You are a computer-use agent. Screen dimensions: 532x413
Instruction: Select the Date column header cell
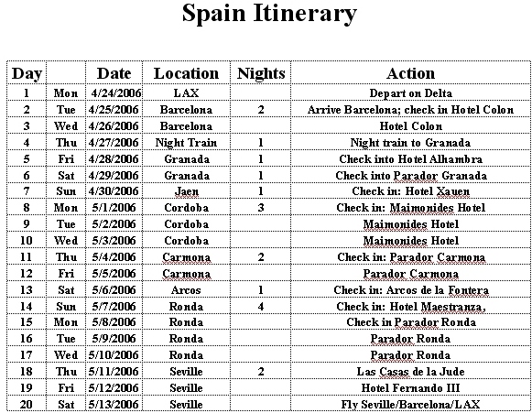(114, 73)
